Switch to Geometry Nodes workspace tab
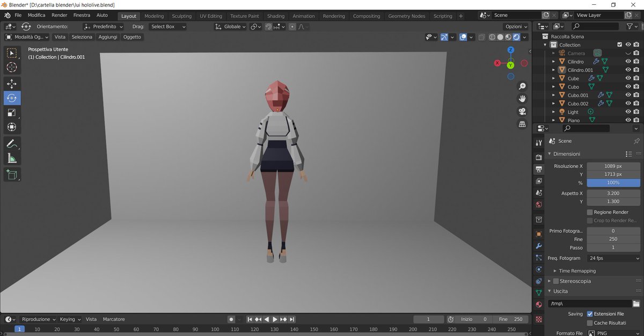Viewport: 644px width, 336px height. 407,16
